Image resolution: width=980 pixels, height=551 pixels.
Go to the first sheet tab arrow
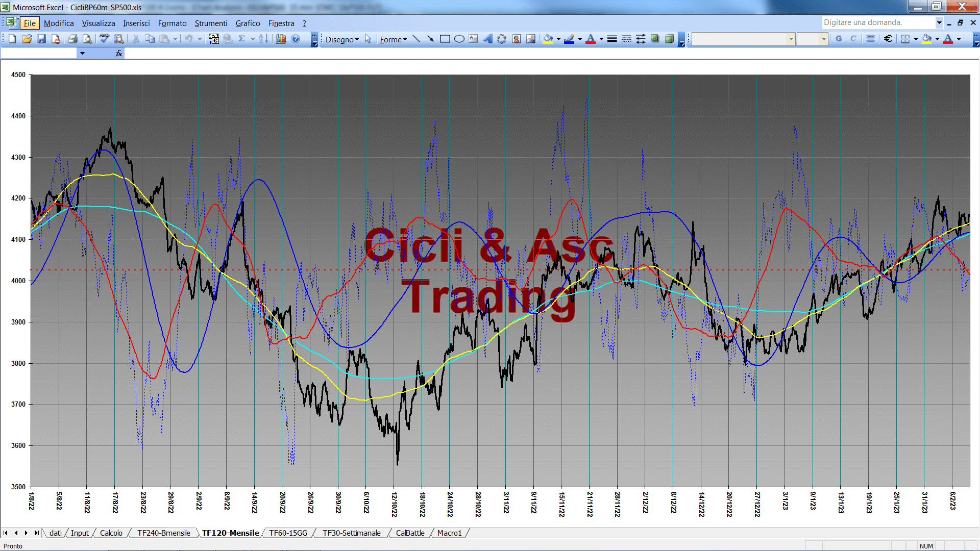click(x=6, y=533)
